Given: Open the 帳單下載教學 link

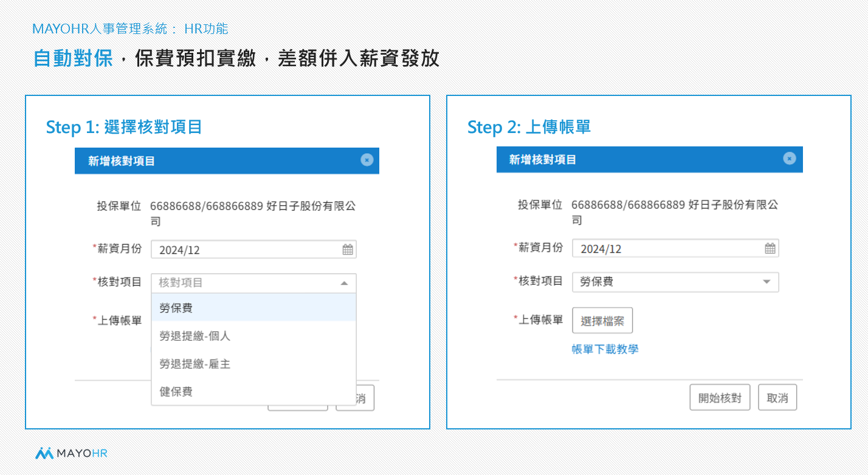Looking at the screenshot, I should pyautogui.click(x=605, y=349).
